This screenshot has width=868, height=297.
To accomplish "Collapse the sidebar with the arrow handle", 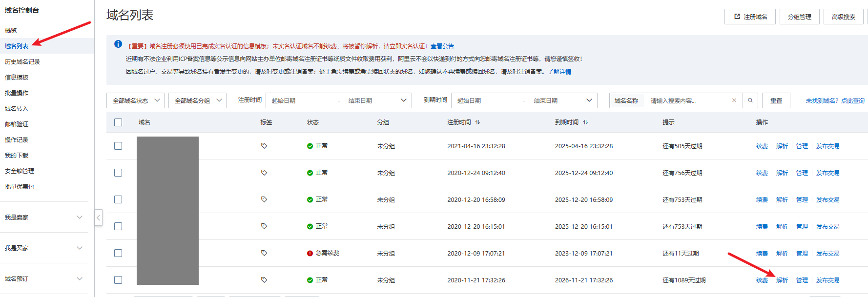I will point(98,218).
